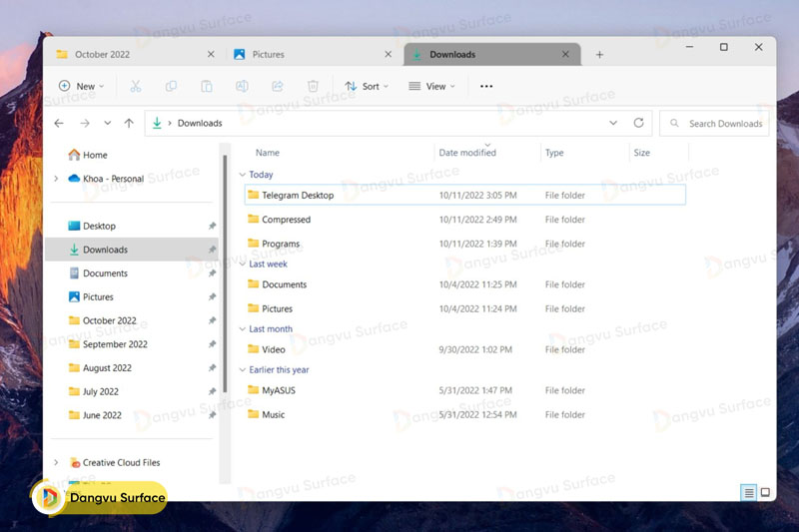The width and height of the screenshot is (799, 532).
Task: Go up one folder level
Action: tap(129, 123)
